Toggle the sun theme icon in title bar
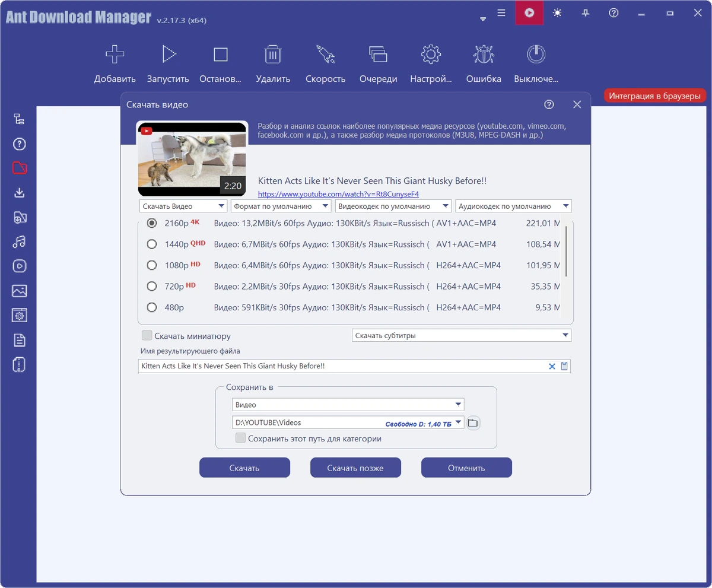Screen dimensions: 712x588 pyautogui.click(x=557, y=12)
